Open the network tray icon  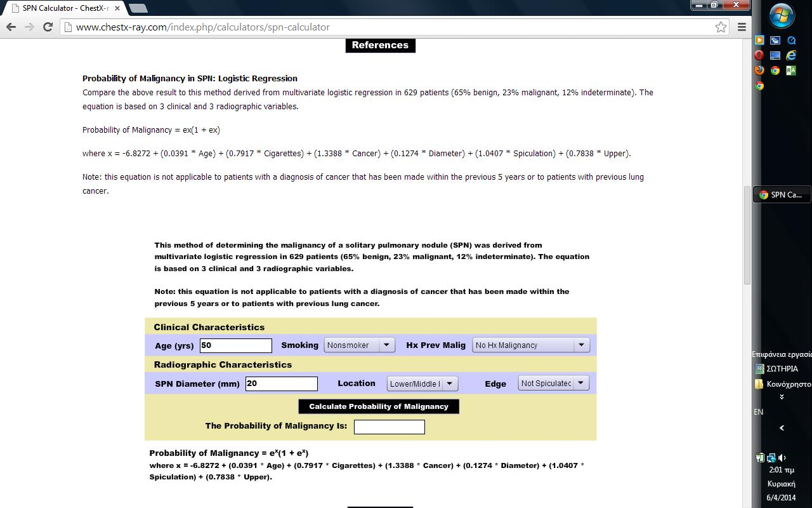(x=771, y=457)
